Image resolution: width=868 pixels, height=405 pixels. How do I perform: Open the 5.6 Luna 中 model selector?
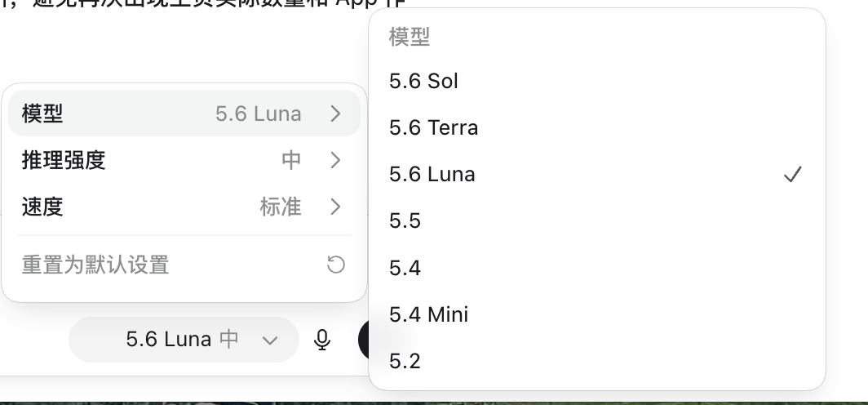(184, 340)
